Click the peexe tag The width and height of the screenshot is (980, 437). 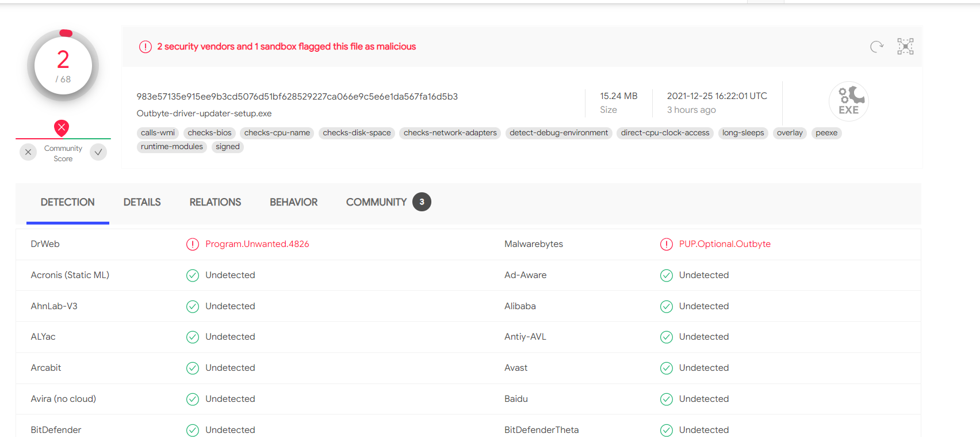(826, 133)
